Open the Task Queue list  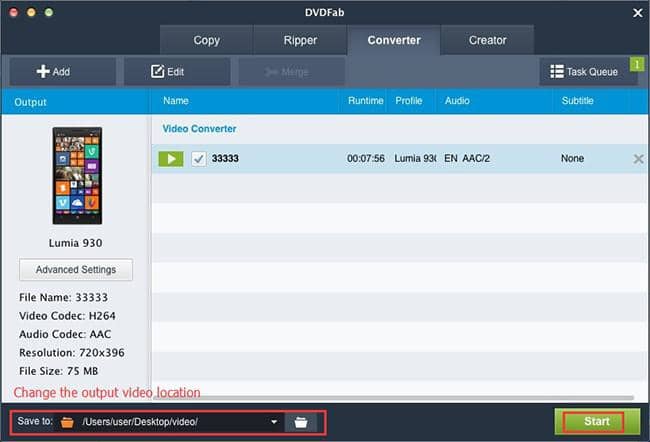(x=588, y=72)
